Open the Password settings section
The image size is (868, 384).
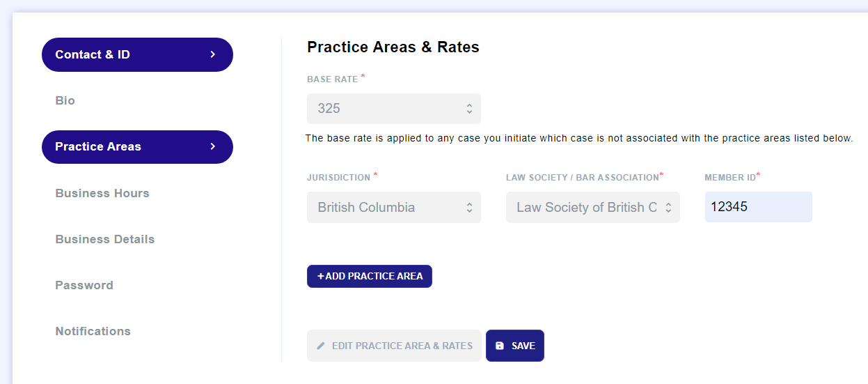tap(84, 285)
